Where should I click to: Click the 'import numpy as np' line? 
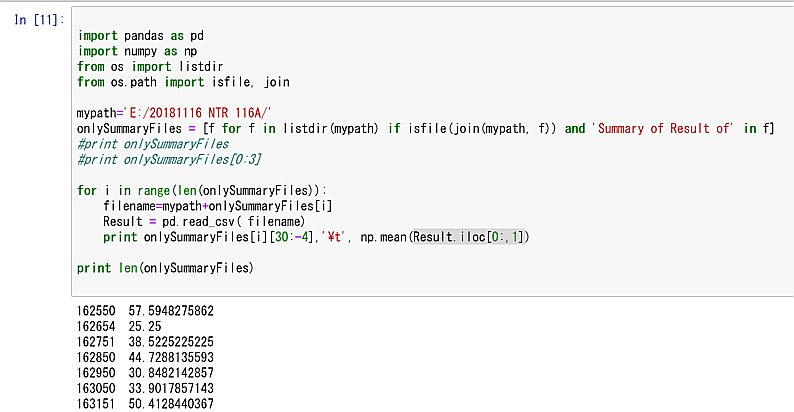[137, 51]
